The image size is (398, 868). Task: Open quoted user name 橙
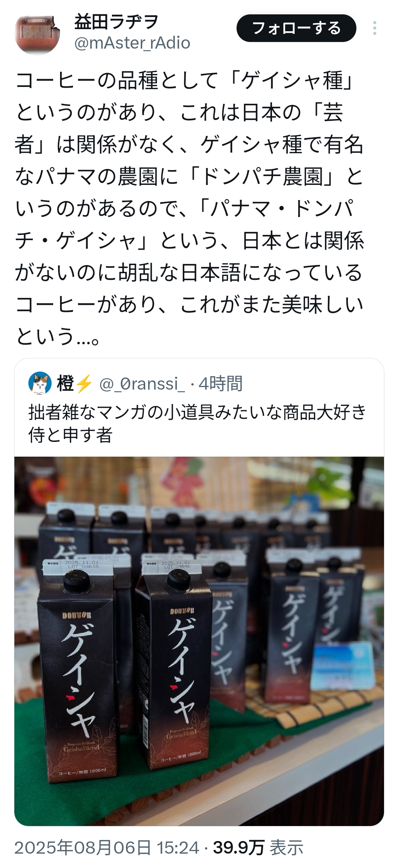point(66,383)
